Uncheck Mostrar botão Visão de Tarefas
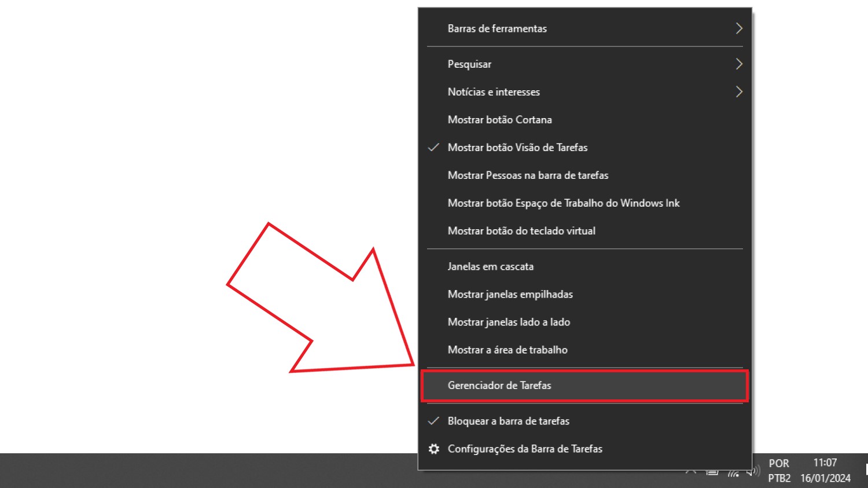Viewport: 868px width, 488px height. point(584,148)
